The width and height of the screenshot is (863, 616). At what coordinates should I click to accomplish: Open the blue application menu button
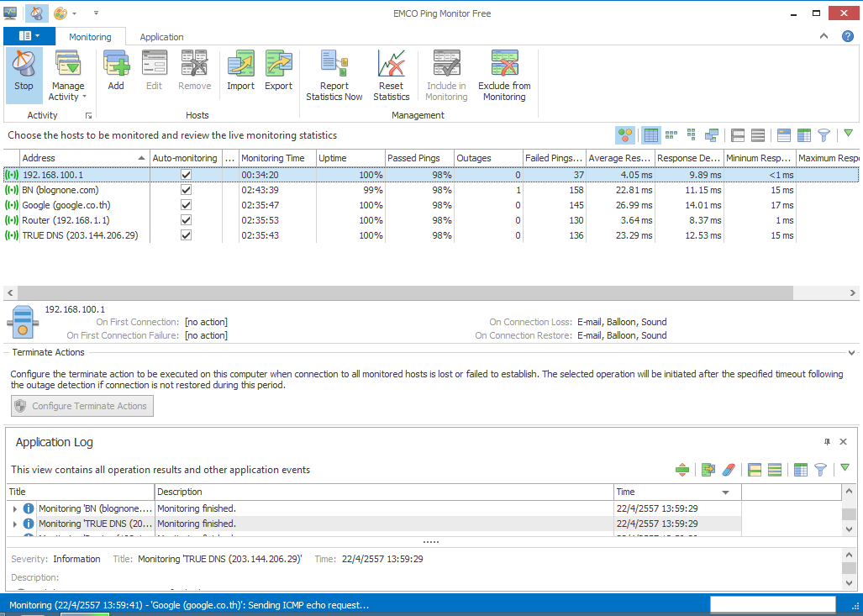click(29, 36)
